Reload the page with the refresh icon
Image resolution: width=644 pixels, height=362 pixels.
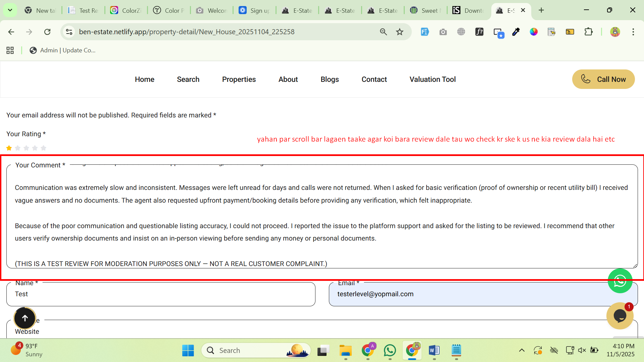[47, 32]
